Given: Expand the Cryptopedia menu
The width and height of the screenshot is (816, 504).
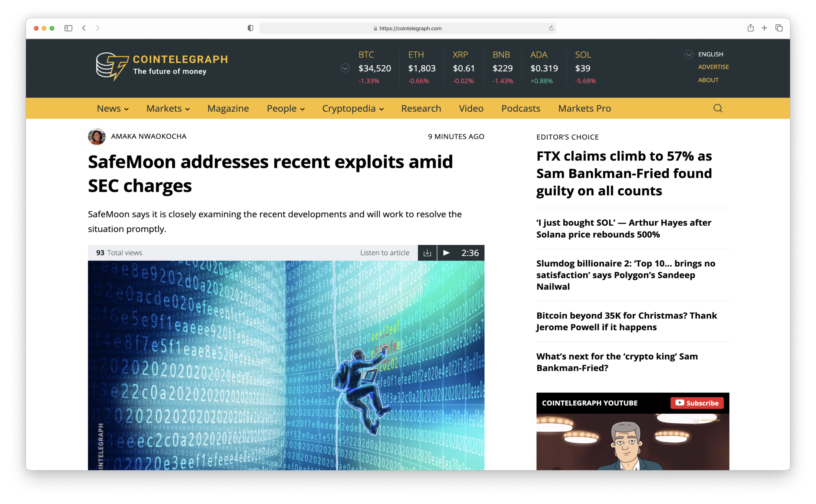Looking at the screenshot, I should (x=353, y=109).
